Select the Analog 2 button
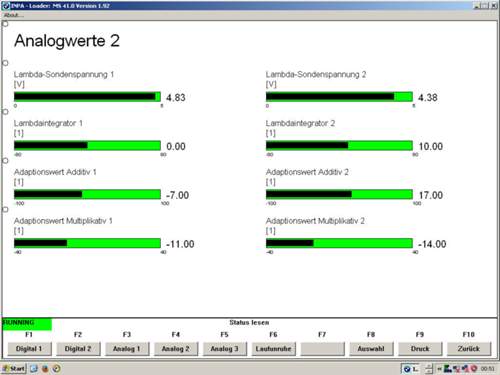500x375 pixels. (176, 349)
